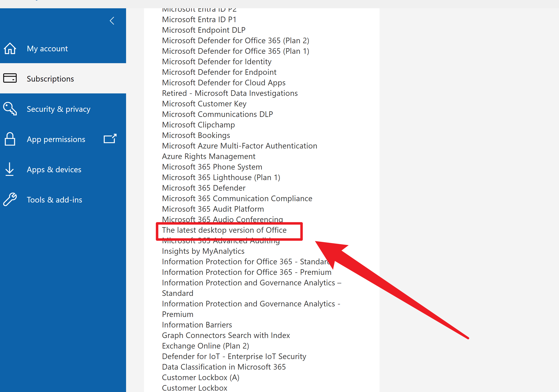The image size is (559, 392).
Task: Click the My account home icon
Action: click(10, 48)
